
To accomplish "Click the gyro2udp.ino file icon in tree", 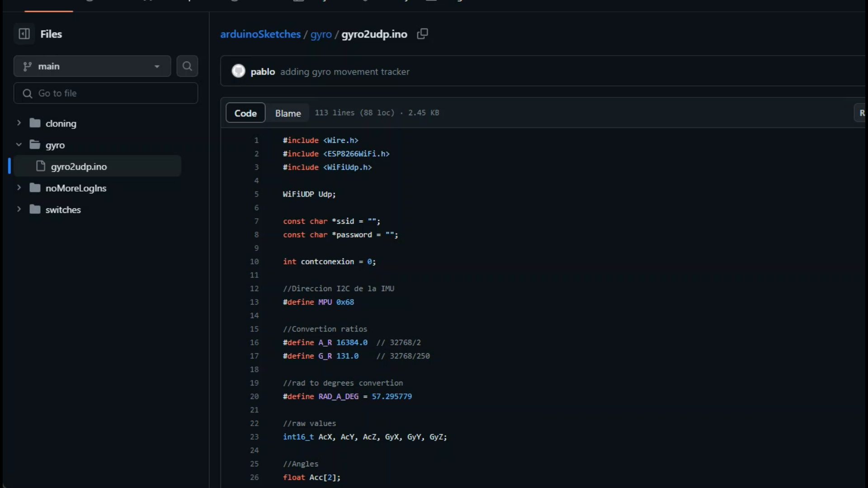I will point(41,166).
